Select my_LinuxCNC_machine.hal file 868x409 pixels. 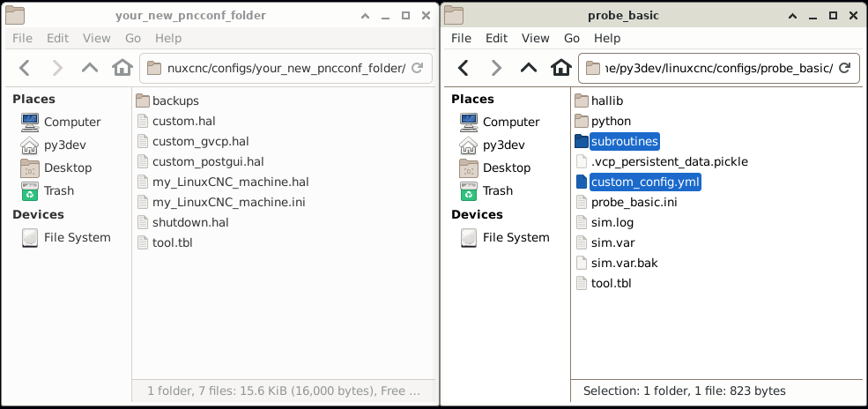(223, 182)
